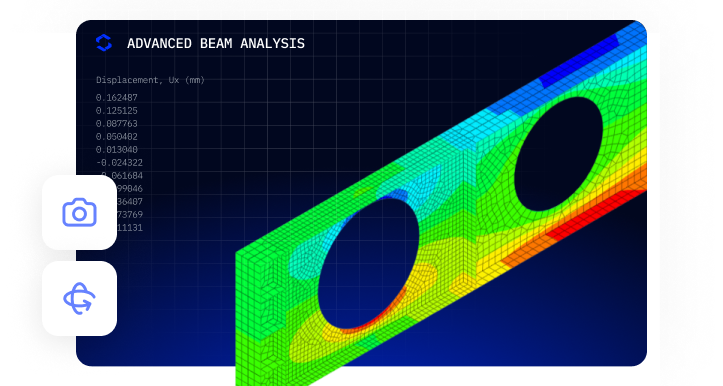Select the legend value 0.087763
Image resolution: width=723 pixels, height=386 pixels.
117,124
